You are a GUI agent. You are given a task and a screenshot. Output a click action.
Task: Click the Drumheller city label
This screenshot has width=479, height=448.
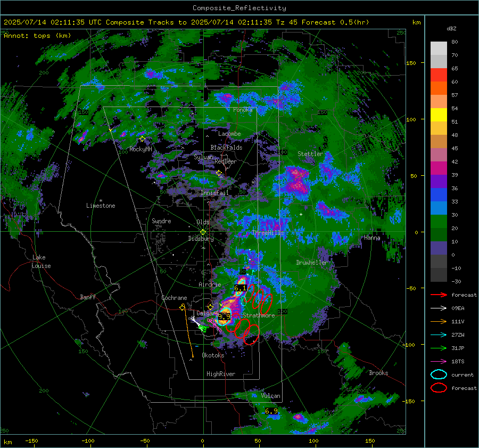click(x=312, y=263)
